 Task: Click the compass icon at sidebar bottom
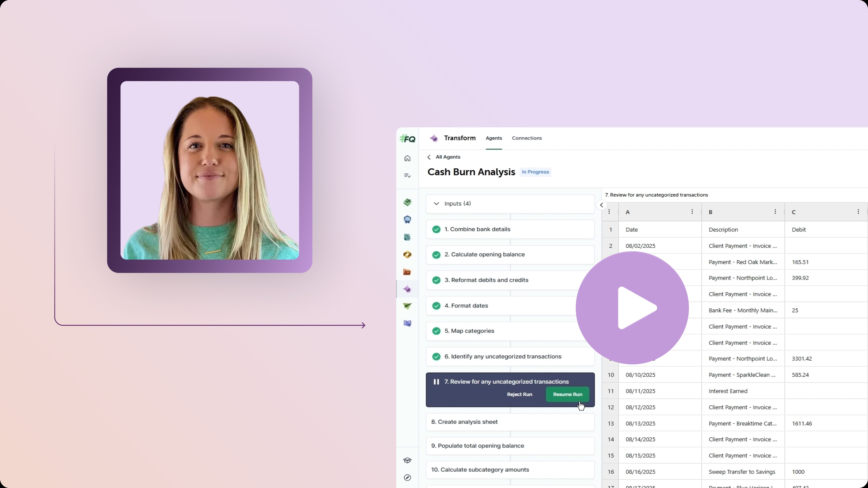pos(407,478)
